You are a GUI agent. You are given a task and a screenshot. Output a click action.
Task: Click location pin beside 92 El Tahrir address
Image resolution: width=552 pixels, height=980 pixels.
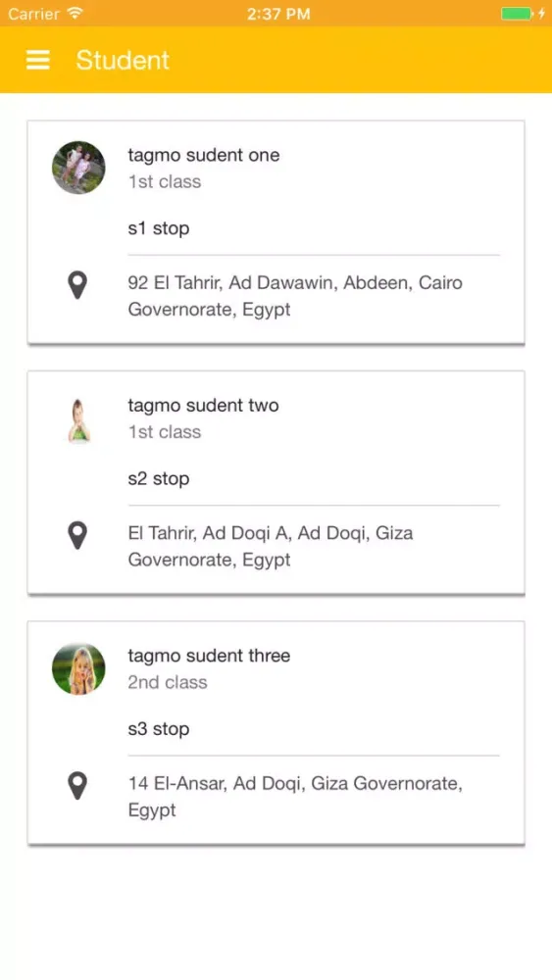coord(77,285)
